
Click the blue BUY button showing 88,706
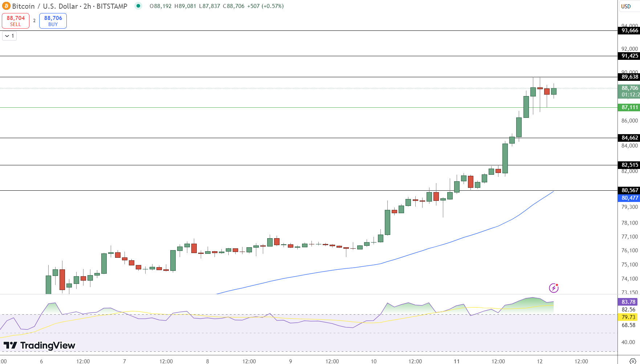click(x=53, y=21)
